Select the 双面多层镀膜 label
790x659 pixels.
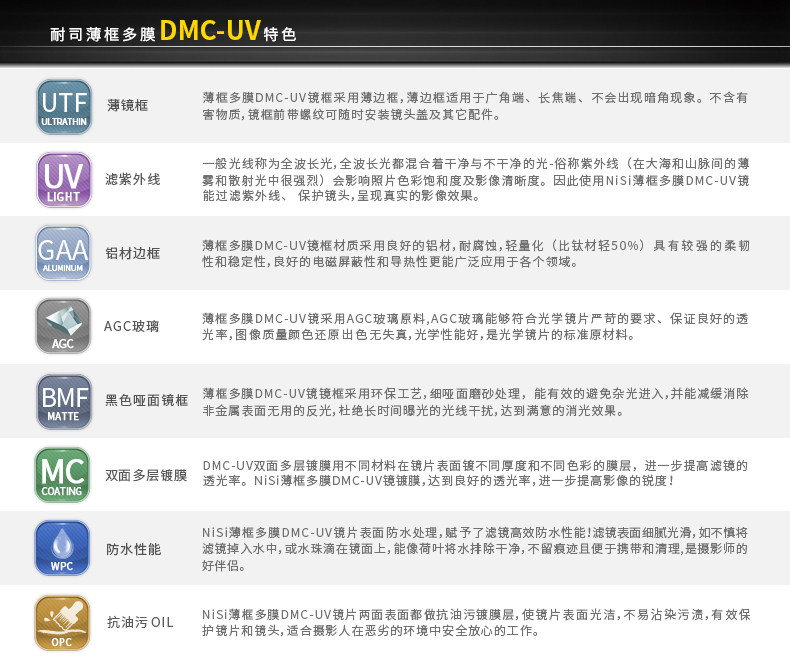pyautogui.click(x=146, y=475)
